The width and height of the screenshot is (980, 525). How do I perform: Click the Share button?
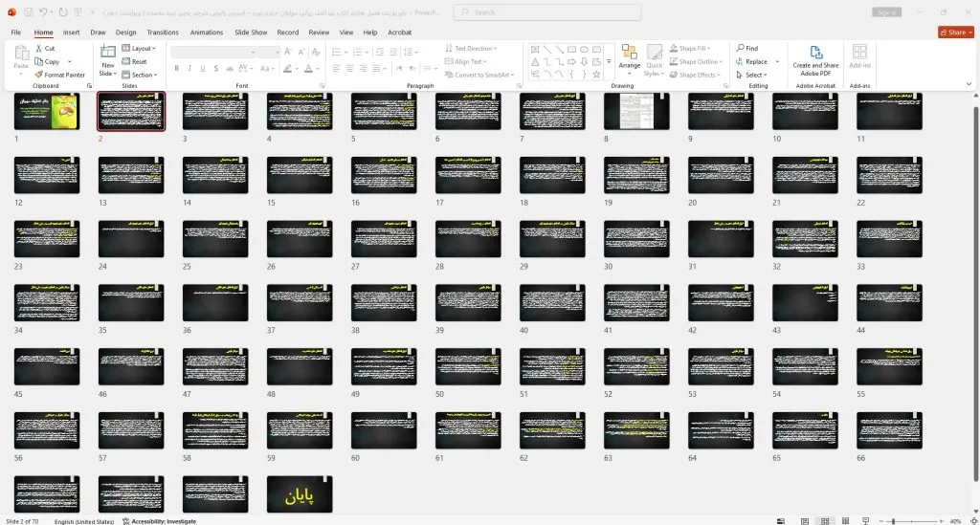tap(956, 33)
